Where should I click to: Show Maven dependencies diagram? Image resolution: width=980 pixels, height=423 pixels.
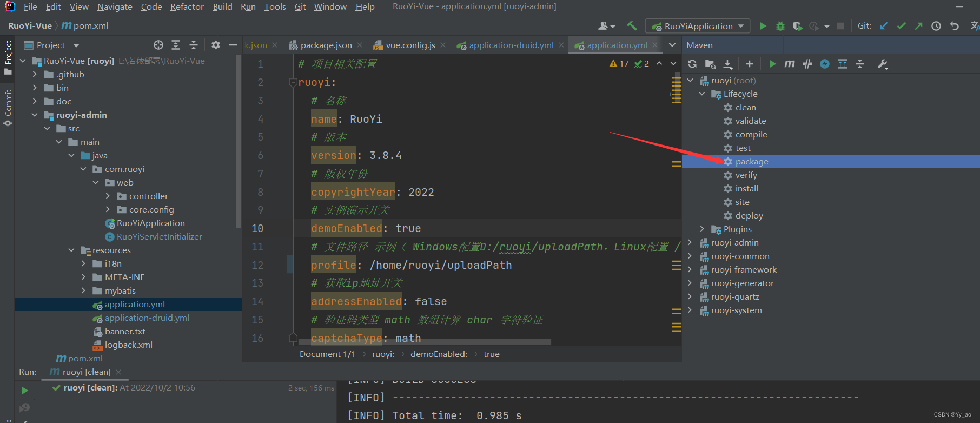(843, 64)
